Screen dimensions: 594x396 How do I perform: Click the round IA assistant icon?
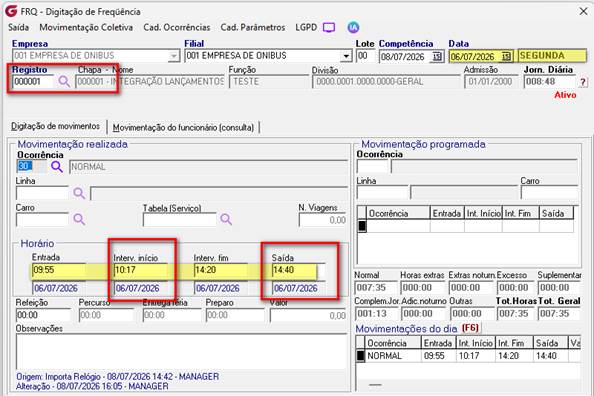tap(353, 27)
